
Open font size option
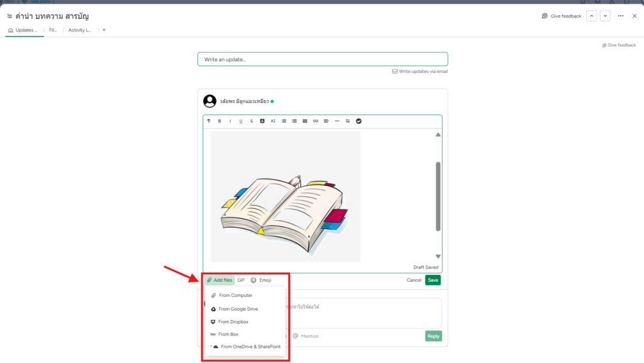point(273,121)
